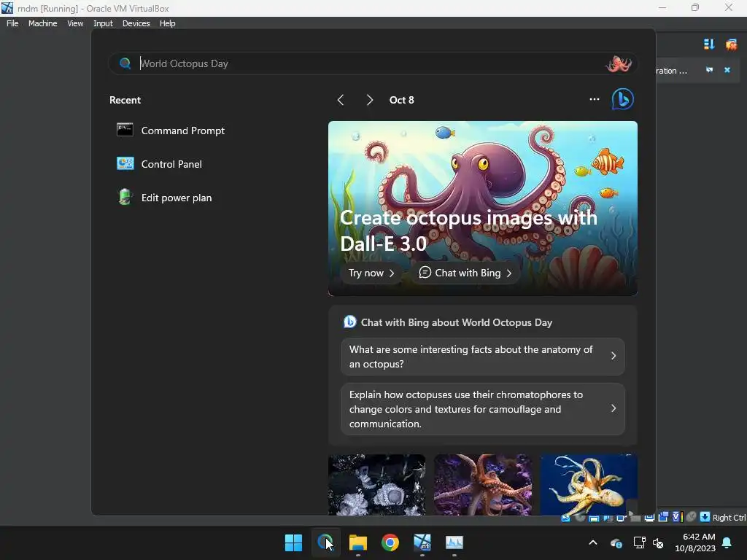
Task: Open the VirtualBox Devices menu
Action: [136, 23]
